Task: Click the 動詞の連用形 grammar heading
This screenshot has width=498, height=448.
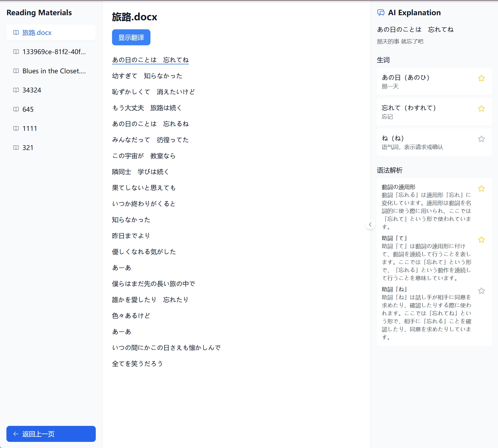Action: (399, 187)
